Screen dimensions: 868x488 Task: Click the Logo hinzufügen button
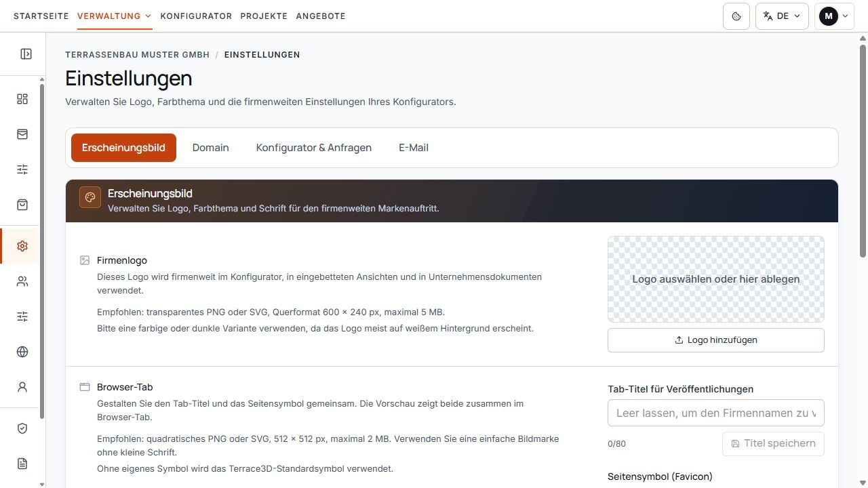tap(716, 340)
